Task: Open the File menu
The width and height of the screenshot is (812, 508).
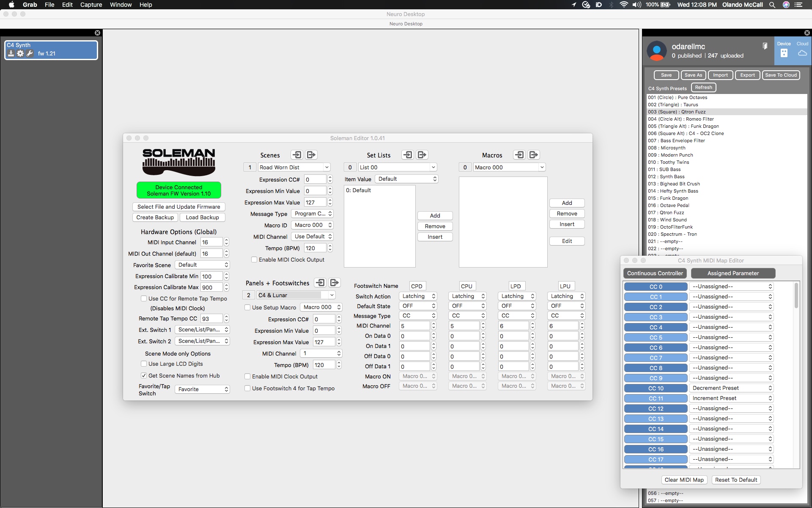Action: coord(49,5)
